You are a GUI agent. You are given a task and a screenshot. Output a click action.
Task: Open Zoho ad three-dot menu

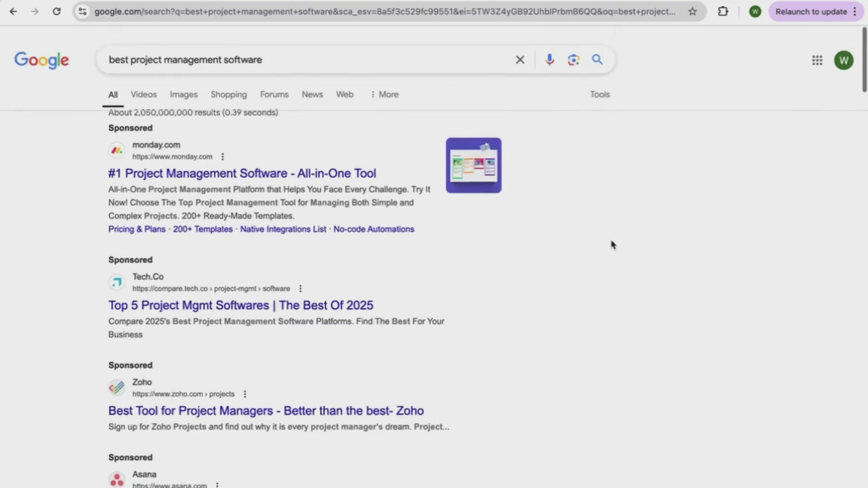point(245,394)
